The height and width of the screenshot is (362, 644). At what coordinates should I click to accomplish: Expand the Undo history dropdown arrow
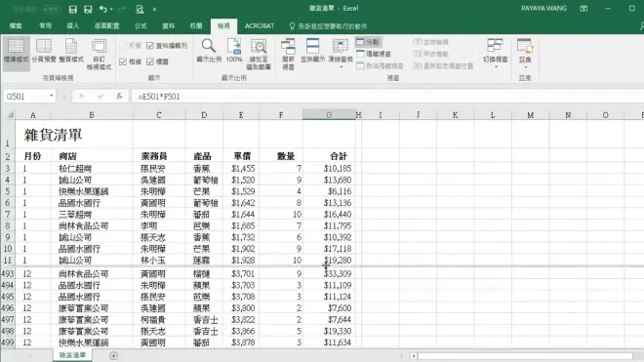(111, 9)
